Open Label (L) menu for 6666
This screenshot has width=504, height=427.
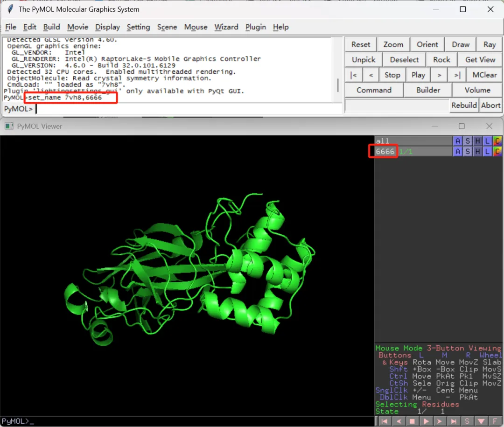point(487,152)
